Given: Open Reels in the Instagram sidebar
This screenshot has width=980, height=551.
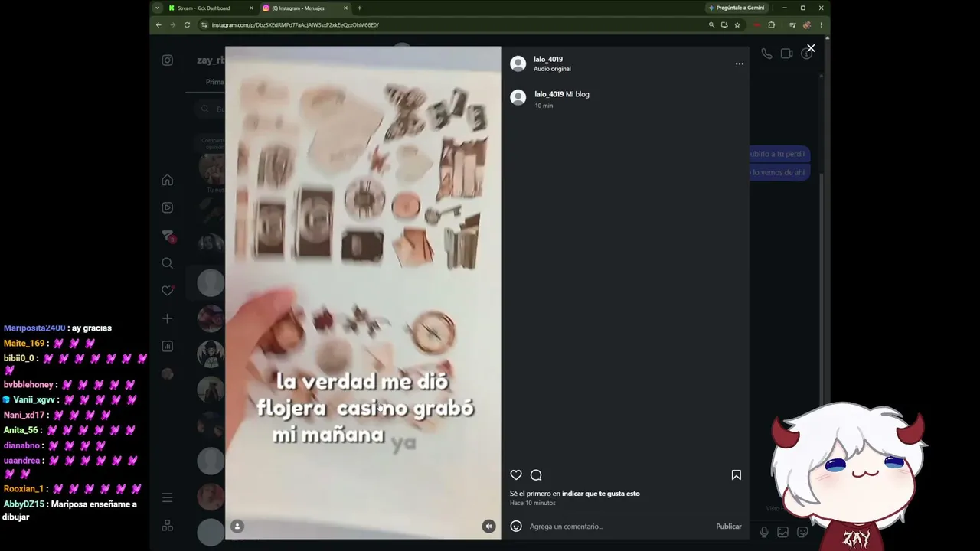Looking at the screenshot, I should (168, 207).
